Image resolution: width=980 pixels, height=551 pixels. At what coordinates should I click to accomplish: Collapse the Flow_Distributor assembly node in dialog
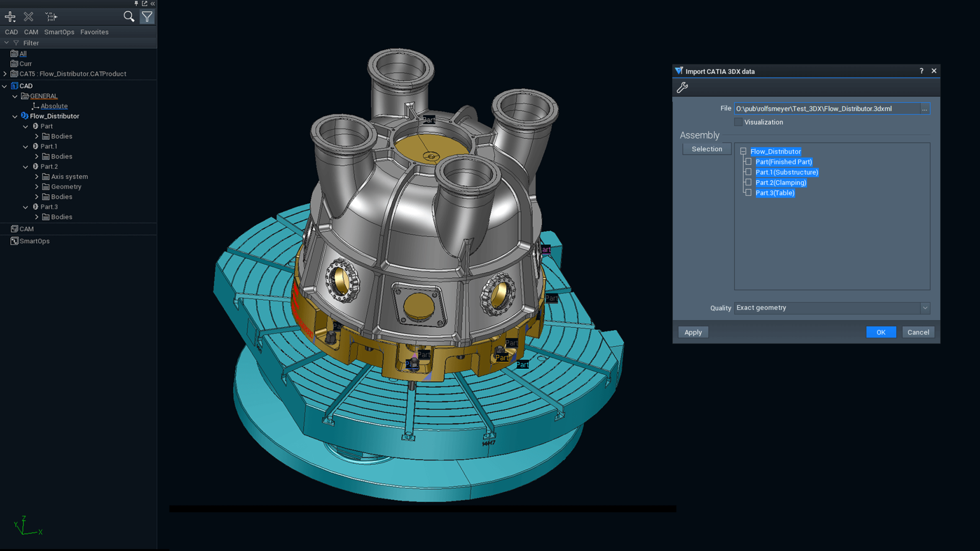click(743, 152)
